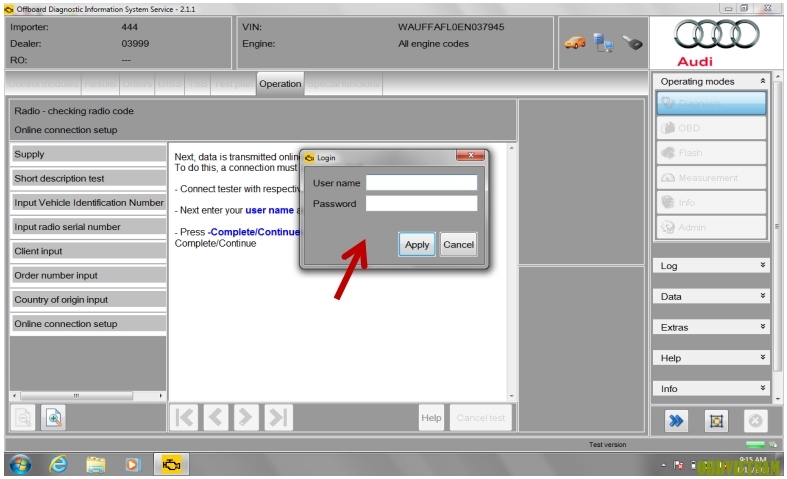Select Online connection setup step in list
The width and height of the screenshot is (787, 479).
(88, 323)
